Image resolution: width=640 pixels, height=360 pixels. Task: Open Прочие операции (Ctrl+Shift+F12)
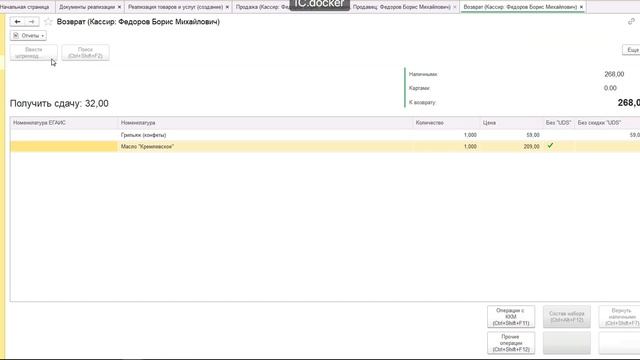[511, 343]
